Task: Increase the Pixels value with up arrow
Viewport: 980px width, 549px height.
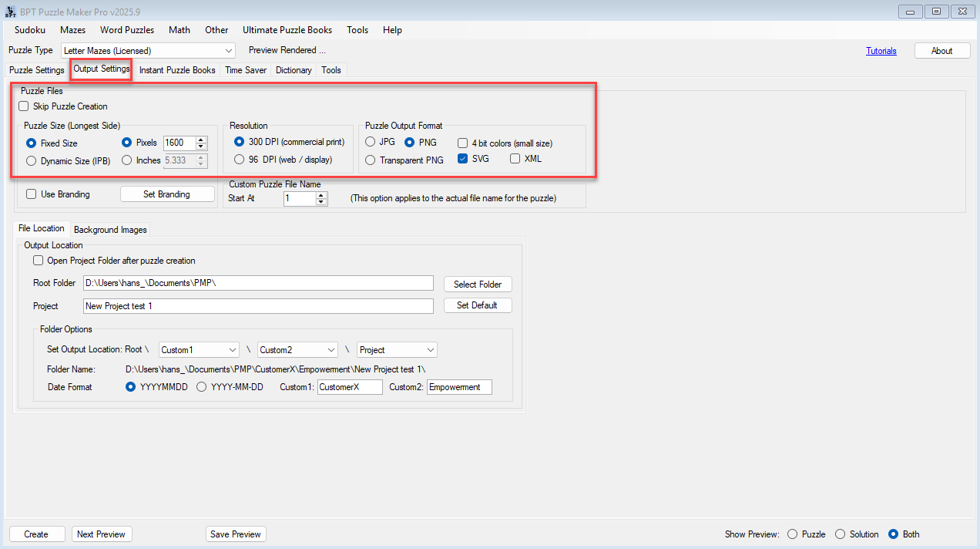Action: click(x=201, y=140)
